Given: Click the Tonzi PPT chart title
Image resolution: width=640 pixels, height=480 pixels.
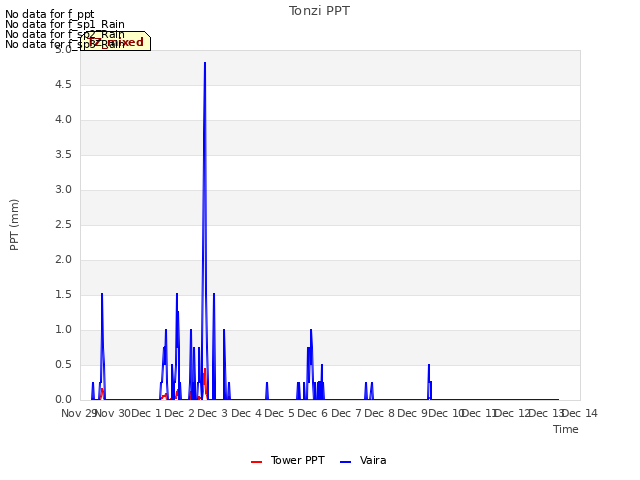Looking at the screenshot, I should point(319,11).
